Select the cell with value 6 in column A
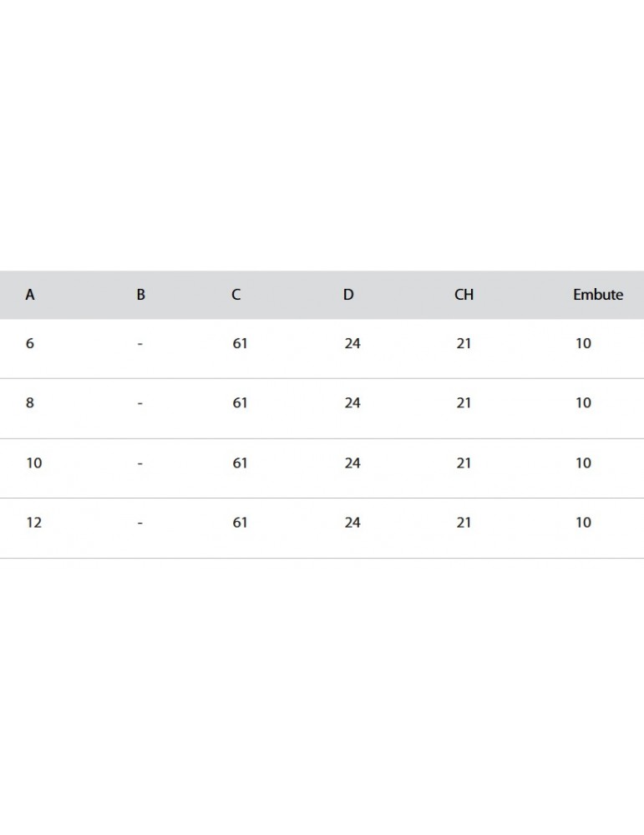Image resolution: width=644 pixels, height=835 pixels. pyautogui.click(x=30, y=343)
